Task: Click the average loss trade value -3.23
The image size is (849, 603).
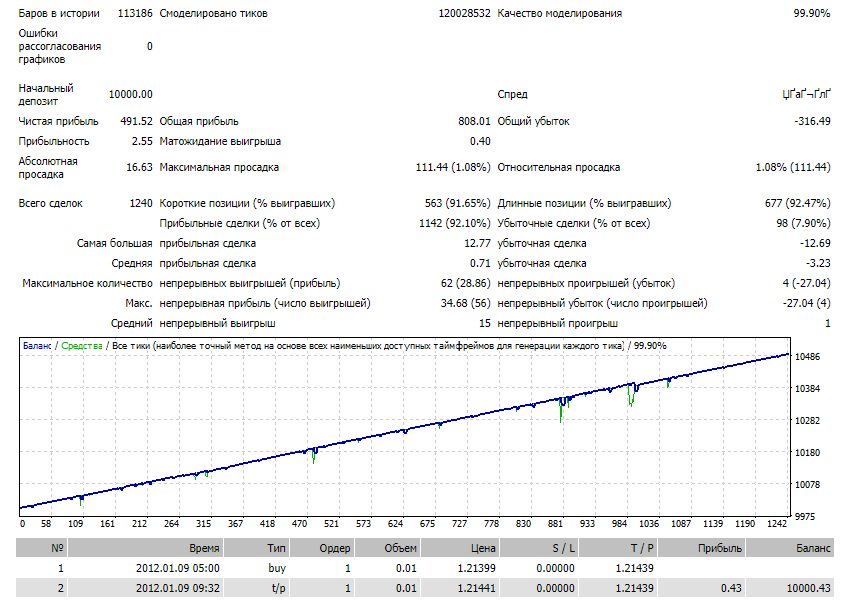Action: 818,263
